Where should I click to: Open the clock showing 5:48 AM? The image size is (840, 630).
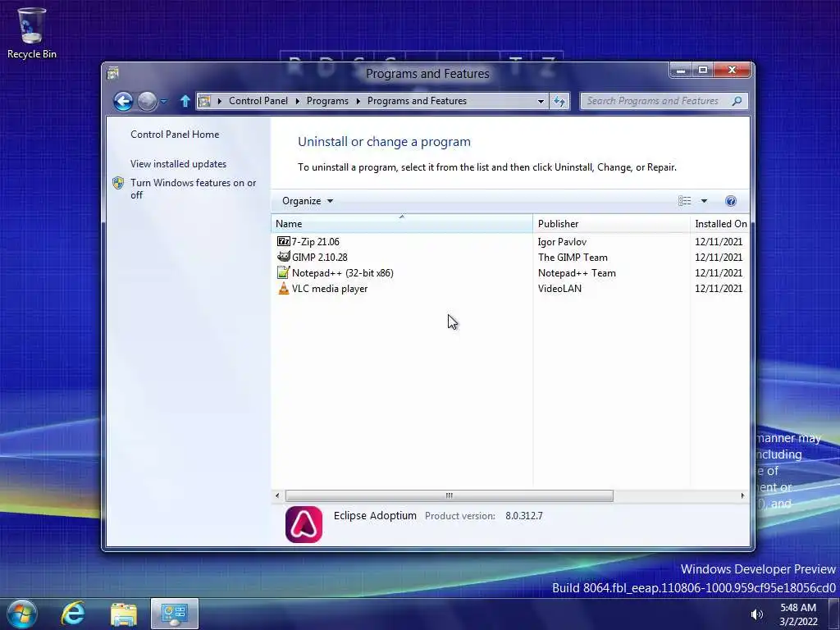pos(798,614)
